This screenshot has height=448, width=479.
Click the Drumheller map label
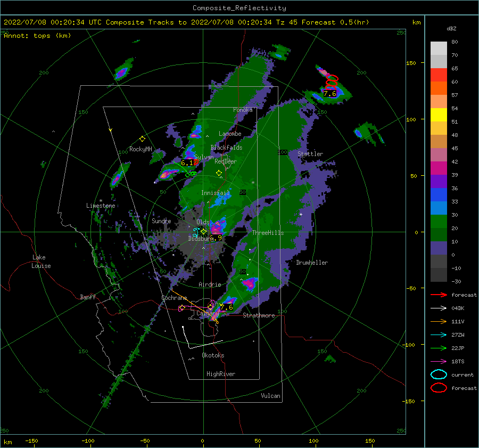tap(312, 263)
